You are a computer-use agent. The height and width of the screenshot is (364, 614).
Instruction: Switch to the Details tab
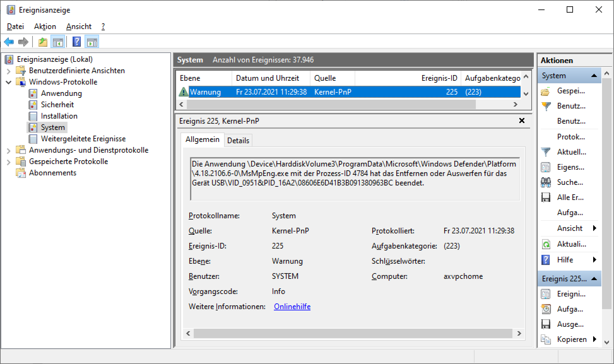coord(238,140)
